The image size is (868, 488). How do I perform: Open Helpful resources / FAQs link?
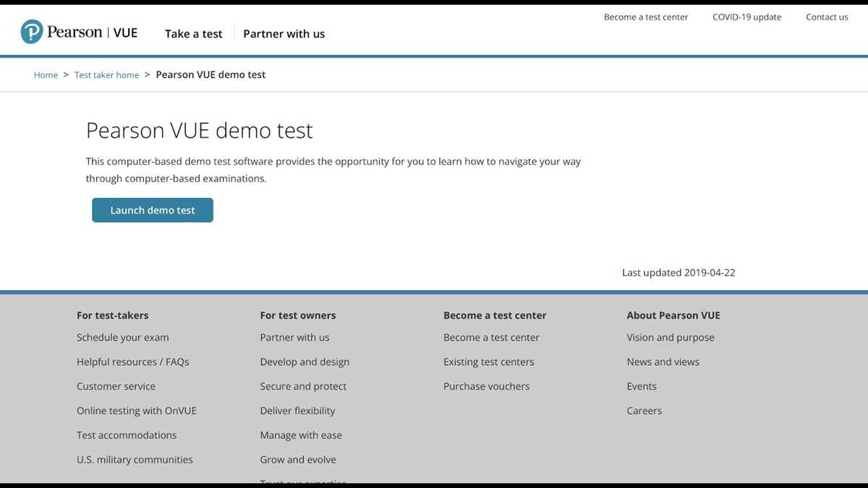133,362
